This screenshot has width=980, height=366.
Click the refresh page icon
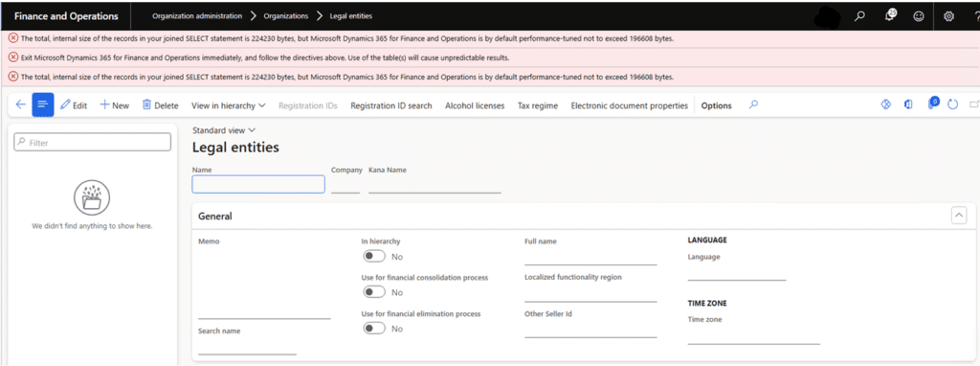[952, 105]
